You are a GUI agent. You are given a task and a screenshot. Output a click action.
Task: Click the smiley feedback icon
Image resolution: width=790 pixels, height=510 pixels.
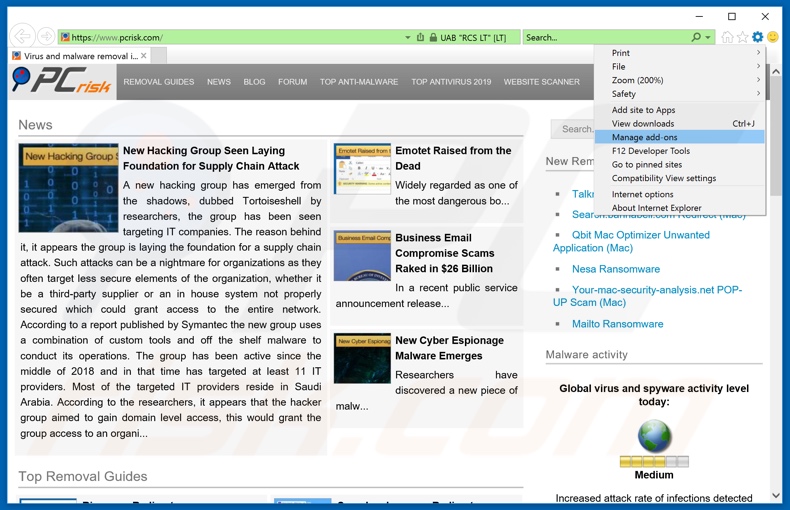pyautogui.click(x=773, y=37)
